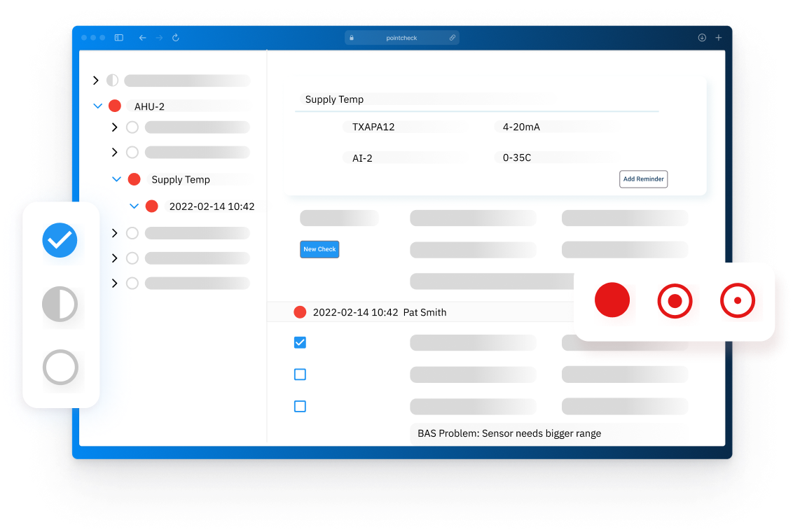Expand second child row under AHU-2
The image size is (807, 532).
tap(114, 153)
